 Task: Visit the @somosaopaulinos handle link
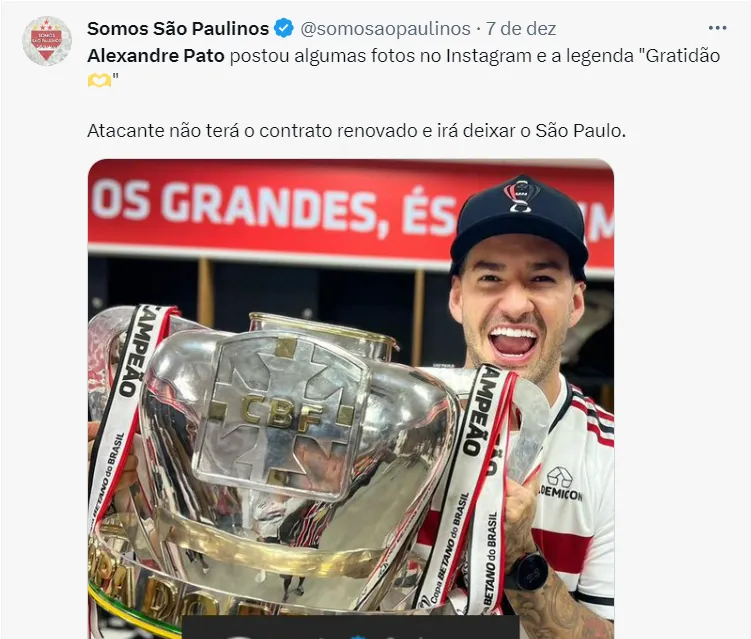(x=386, y=29)
